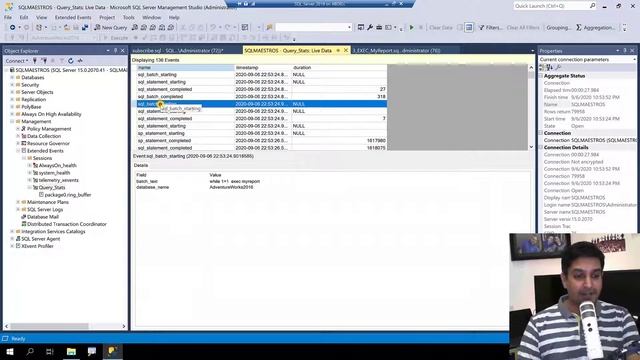Select the Resource Governor tree item
Viewport: 640px width, 360px height.
tap(48, 144)
